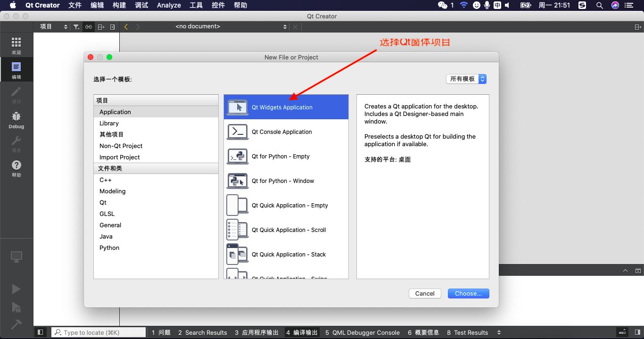The width and height of the screenshot is (644, 339).
Task: Open the Analyze menu
Action: [x=169, y=5]
